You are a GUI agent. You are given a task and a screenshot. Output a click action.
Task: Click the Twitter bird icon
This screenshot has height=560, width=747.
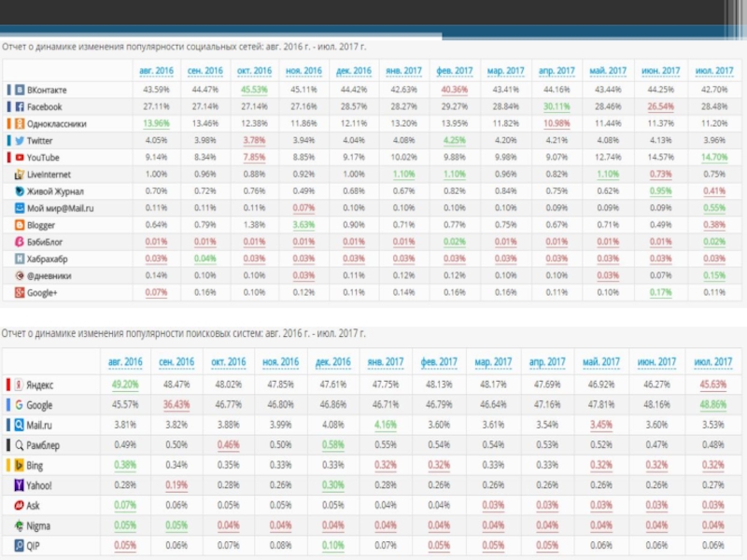click(18, 140)
